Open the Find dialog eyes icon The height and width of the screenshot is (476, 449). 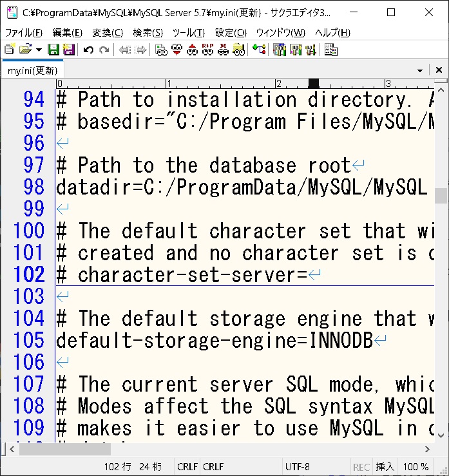click(161, 50)
